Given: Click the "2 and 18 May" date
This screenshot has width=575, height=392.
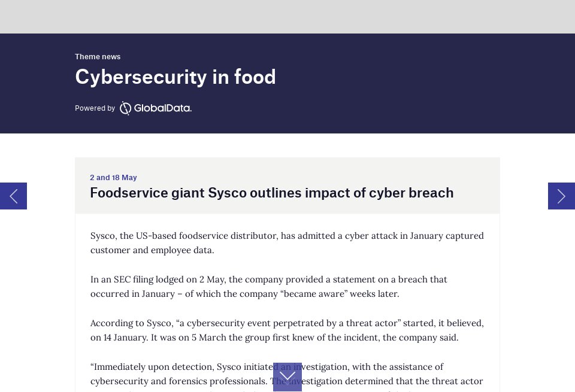Looking at the screenshot, I should coord(113,178).
